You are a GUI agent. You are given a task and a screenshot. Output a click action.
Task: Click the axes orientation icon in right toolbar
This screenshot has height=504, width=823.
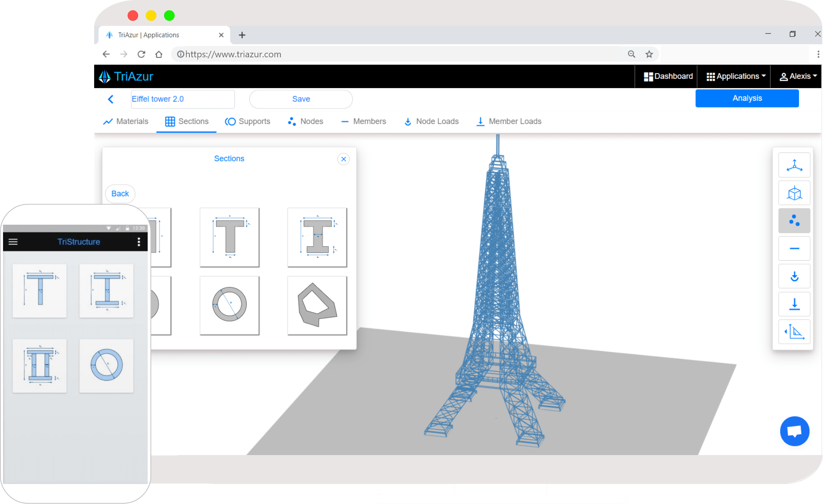[x=794, y=165]
